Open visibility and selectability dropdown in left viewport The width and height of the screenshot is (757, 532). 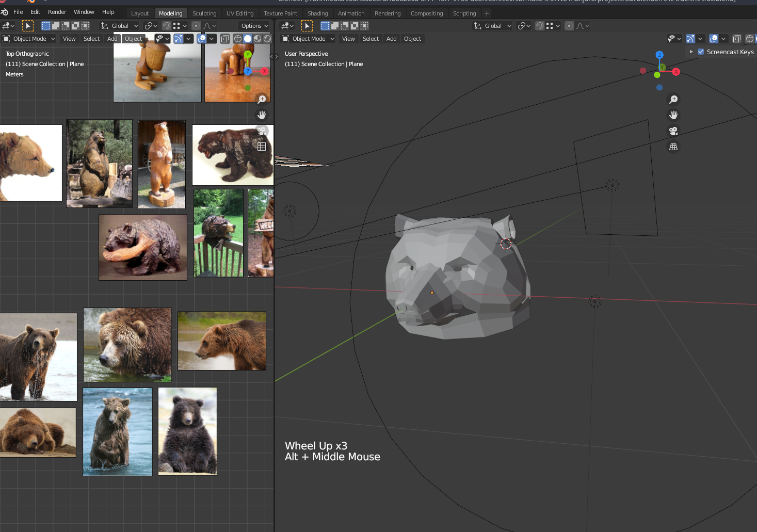163,39
